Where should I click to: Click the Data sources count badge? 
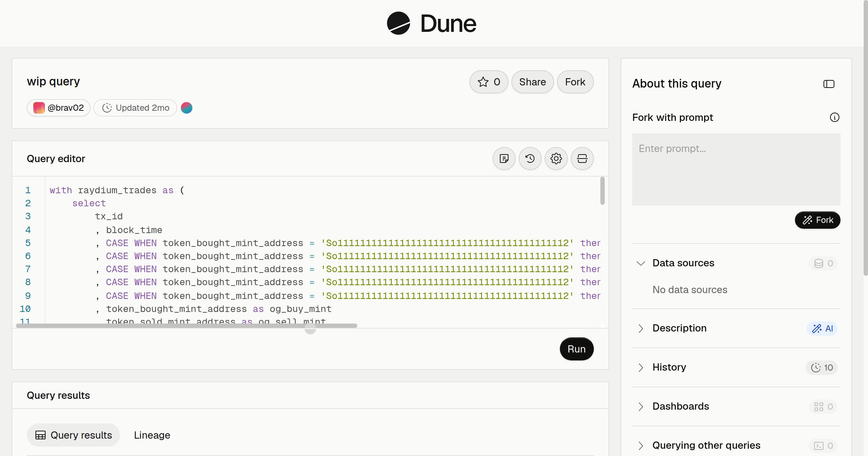pyautogui.click(x=823, y=263)
